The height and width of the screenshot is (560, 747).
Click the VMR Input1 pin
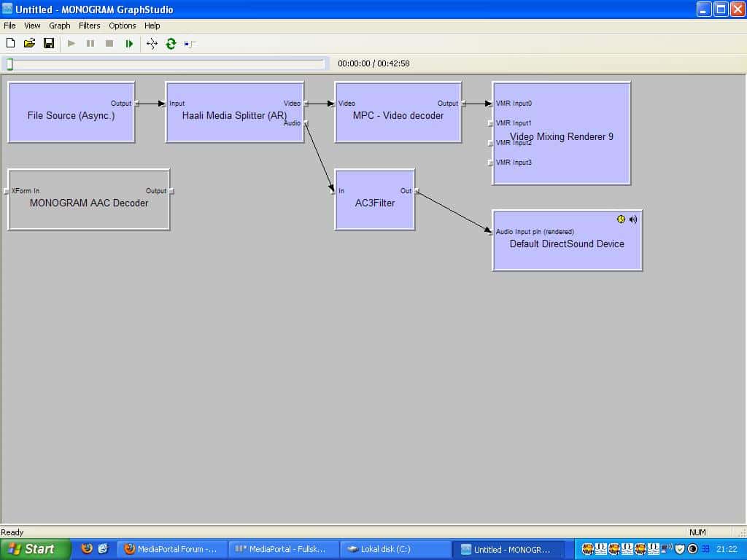pos(490,123)
